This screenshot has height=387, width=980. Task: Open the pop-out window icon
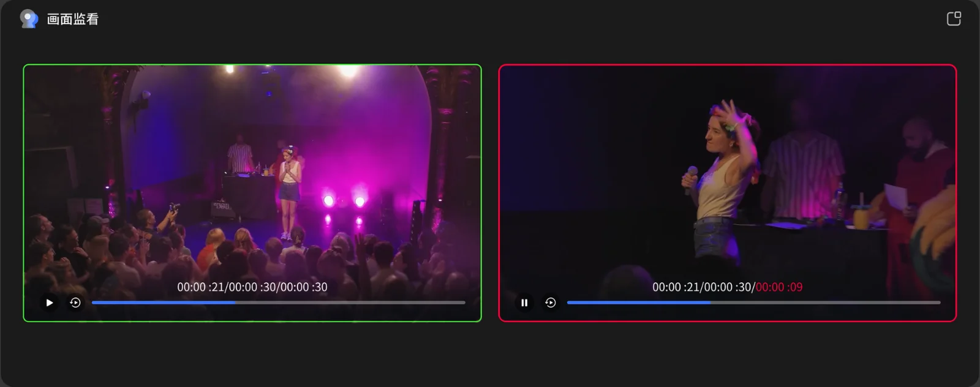[954, 19]
